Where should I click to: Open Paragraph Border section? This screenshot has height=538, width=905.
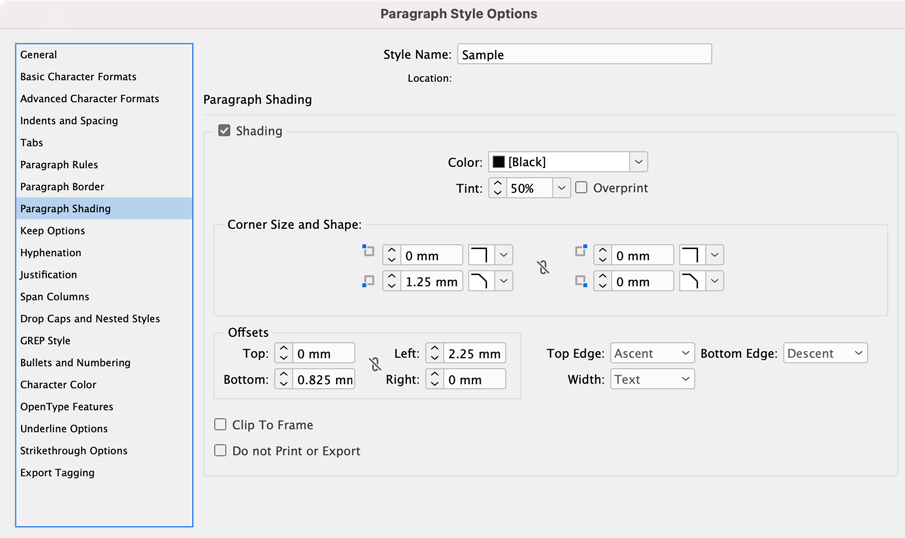point(104,186)
